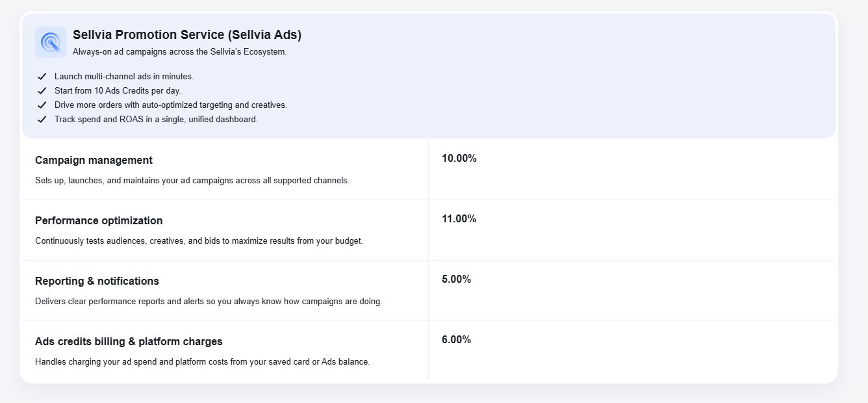The image size is (868, 403).
Task: Click checkmark beside "Launch multi-channel ads"
Action: coord(42,77)
